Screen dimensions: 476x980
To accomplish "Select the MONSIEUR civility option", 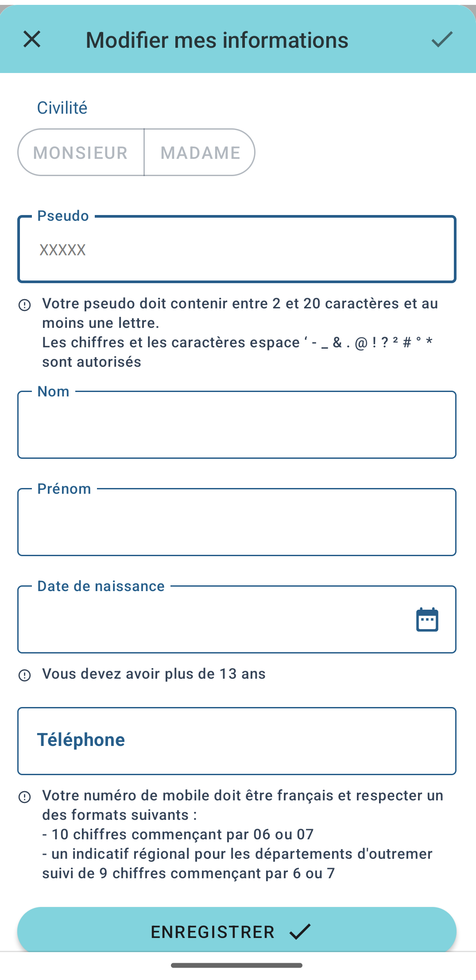I will tap(81, 152).
